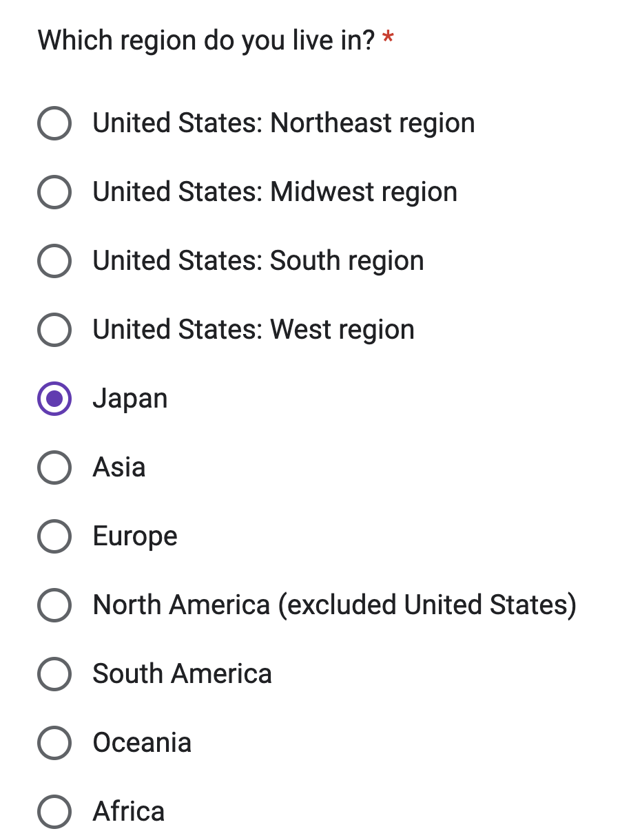Click the "North America (excluded United States)" label text
The image size is (620, 840).
pyautogui.click(x=334, y=606)
